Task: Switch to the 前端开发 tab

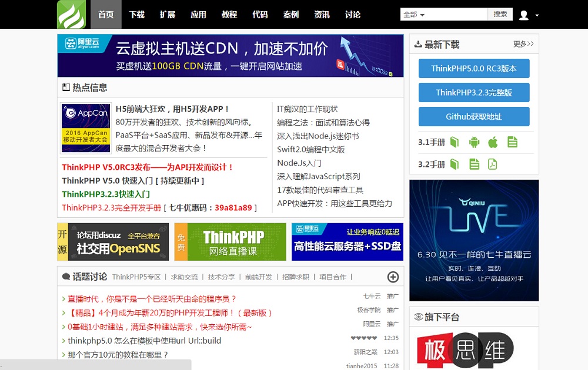Action: click(259, 277)
